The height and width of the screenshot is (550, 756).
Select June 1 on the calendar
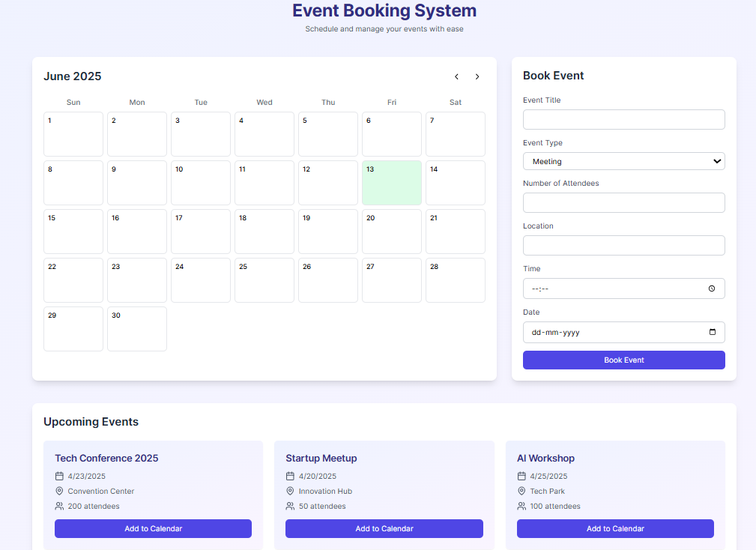(73, 134)
